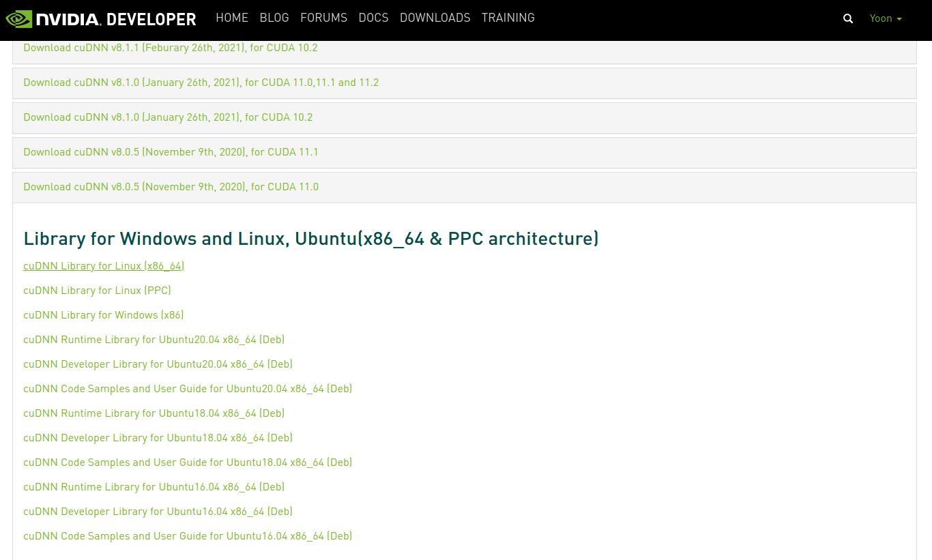Download cuDNN Developer Library for Ubuntu16.04 Deb
The width and height of the screenshot is (932, 560).
pos(158,512)
